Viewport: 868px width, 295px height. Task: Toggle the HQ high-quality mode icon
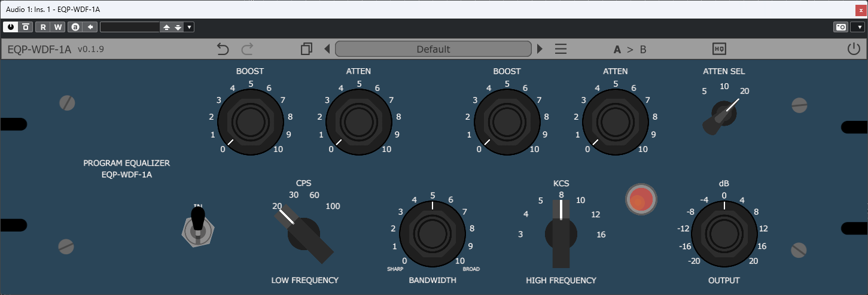tap(719, 49)
